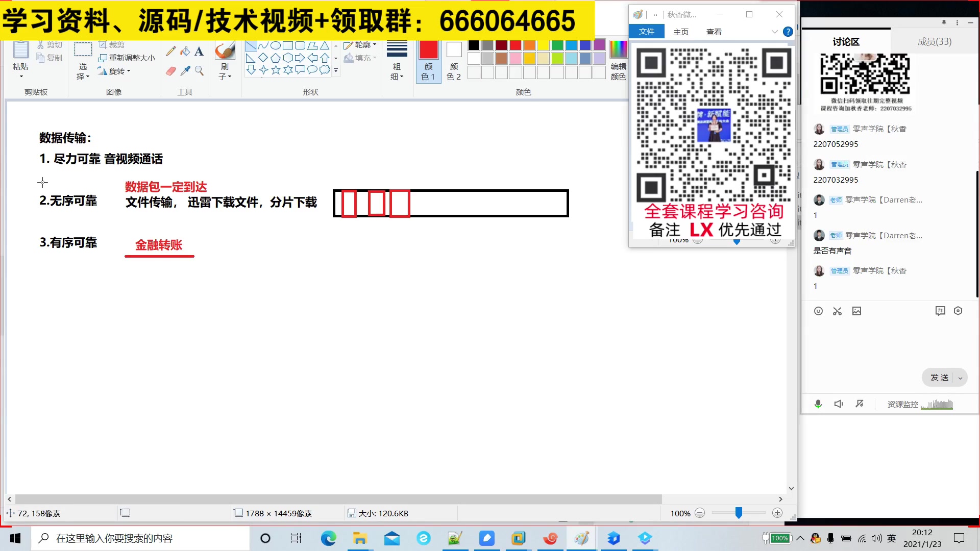Select the Magnifier tool
980x551 pixels.
[x=199, y=71]
